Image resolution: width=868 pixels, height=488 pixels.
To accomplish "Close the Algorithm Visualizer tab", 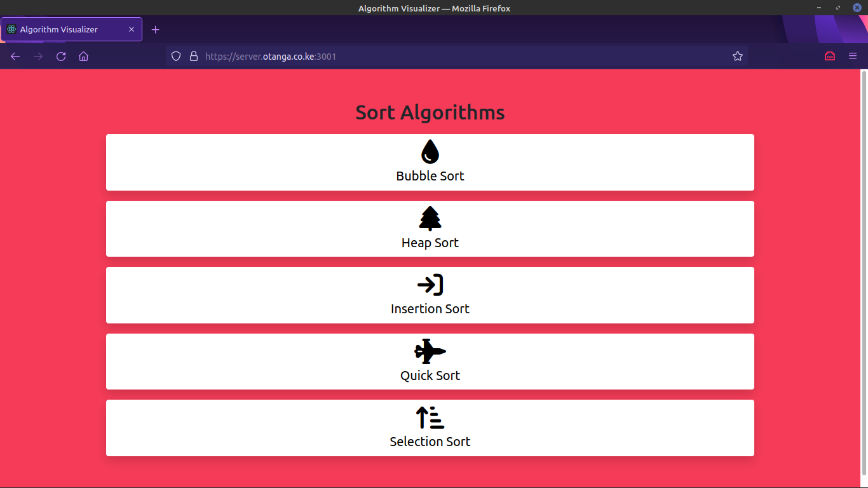I will [132, 30].
